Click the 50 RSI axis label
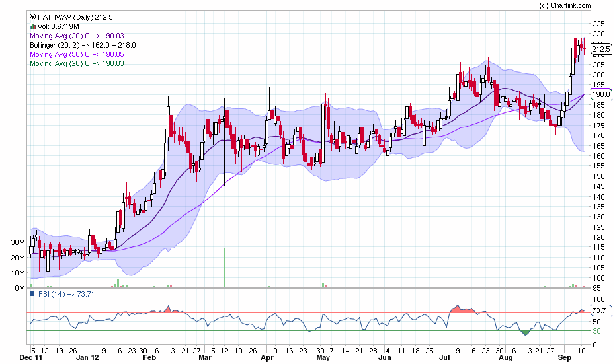 (x=596, y=322)
